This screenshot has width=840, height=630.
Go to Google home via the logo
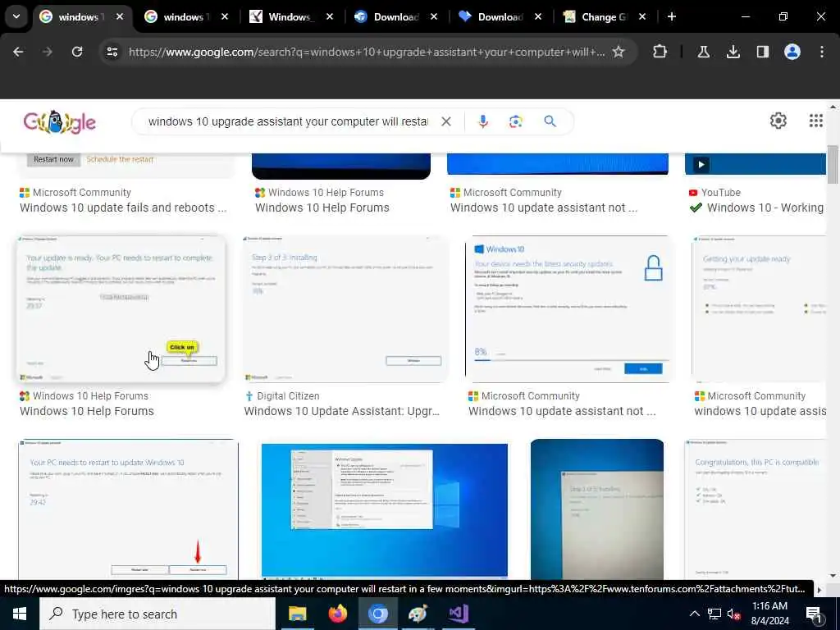click(x=59, y=122)
